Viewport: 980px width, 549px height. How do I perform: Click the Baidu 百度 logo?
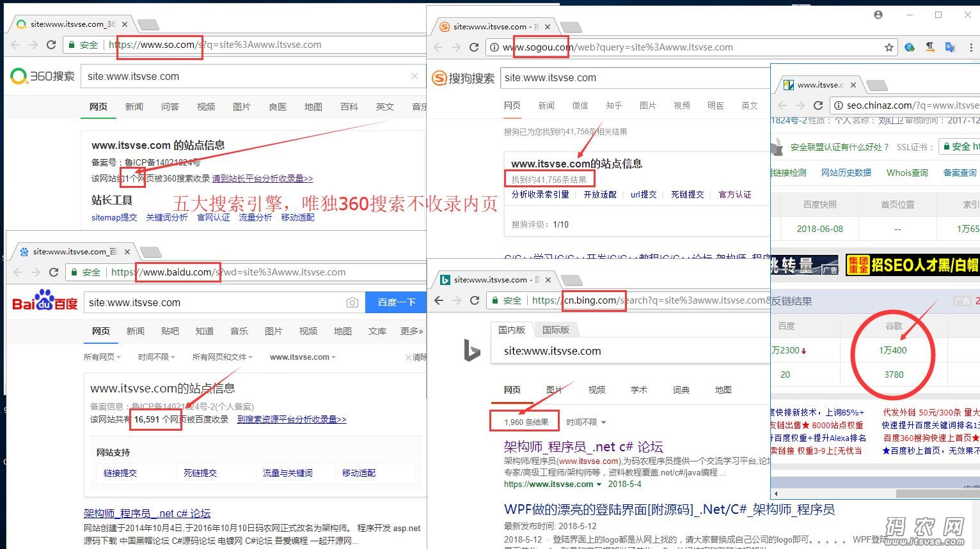tap(45, 300)
